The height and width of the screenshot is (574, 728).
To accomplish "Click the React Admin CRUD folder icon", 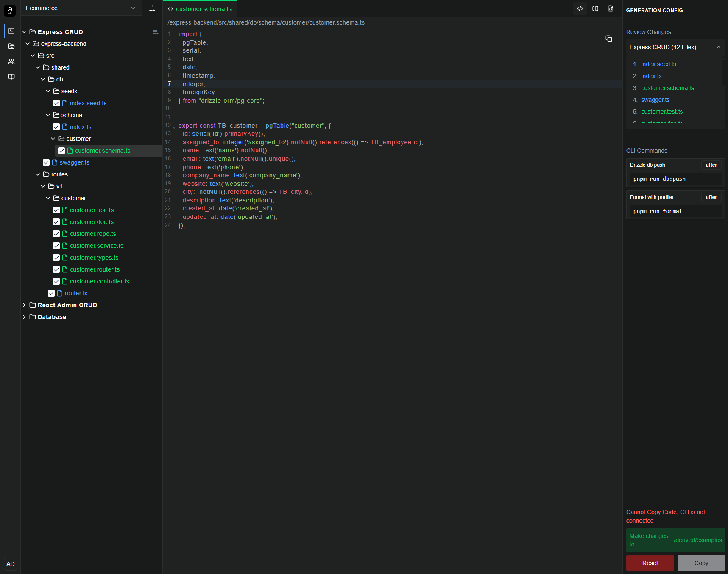I will click(x=33, y=305).
